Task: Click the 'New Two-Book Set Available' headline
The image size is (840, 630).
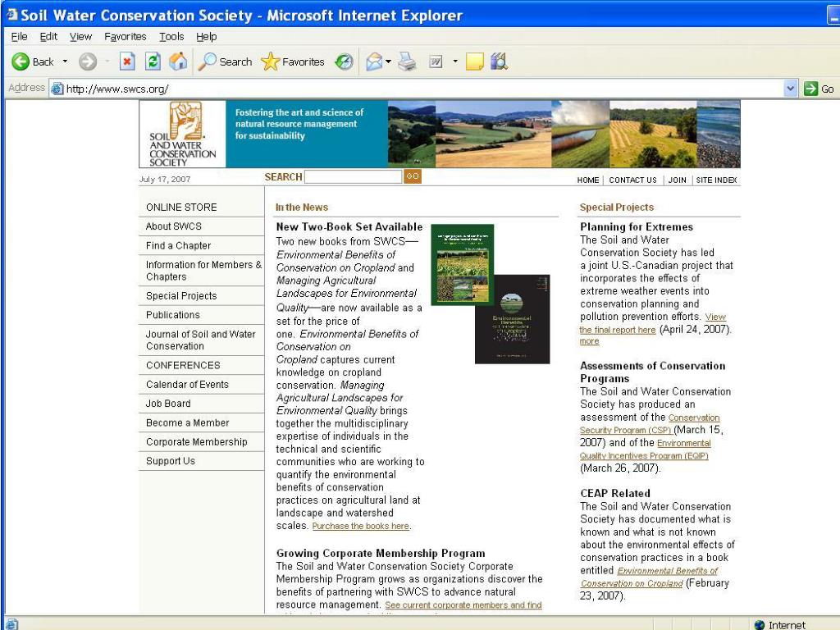Action: [x=349, y=226]
